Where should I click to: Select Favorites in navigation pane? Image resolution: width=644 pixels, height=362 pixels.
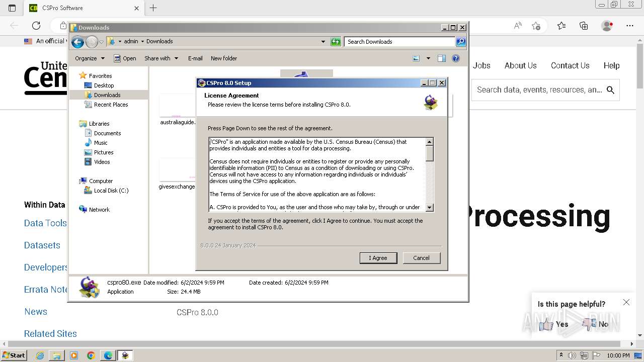tap(100, 76)
